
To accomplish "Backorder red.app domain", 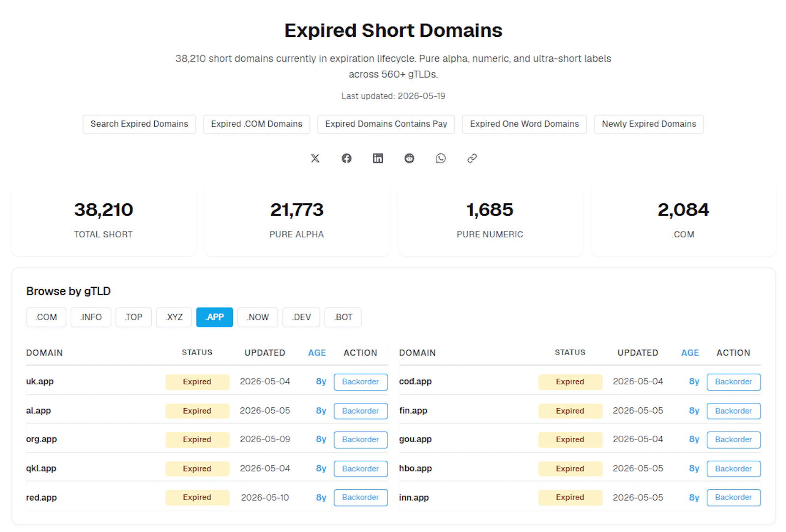I will click(x=361, y=498).
